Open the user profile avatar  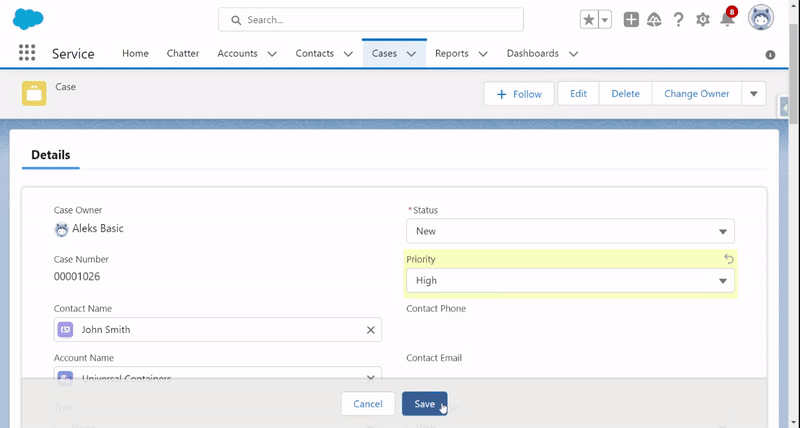click(x=761, y=18)
